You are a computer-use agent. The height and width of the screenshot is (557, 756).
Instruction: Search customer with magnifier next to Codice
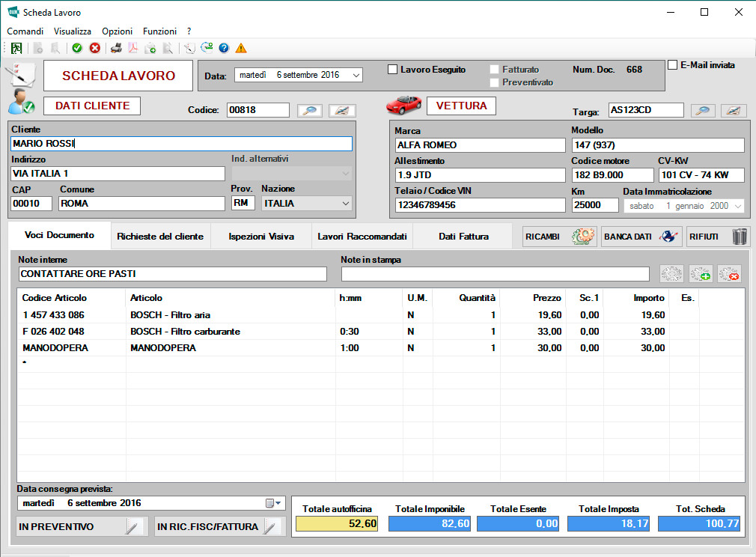(x=310, y=110)
